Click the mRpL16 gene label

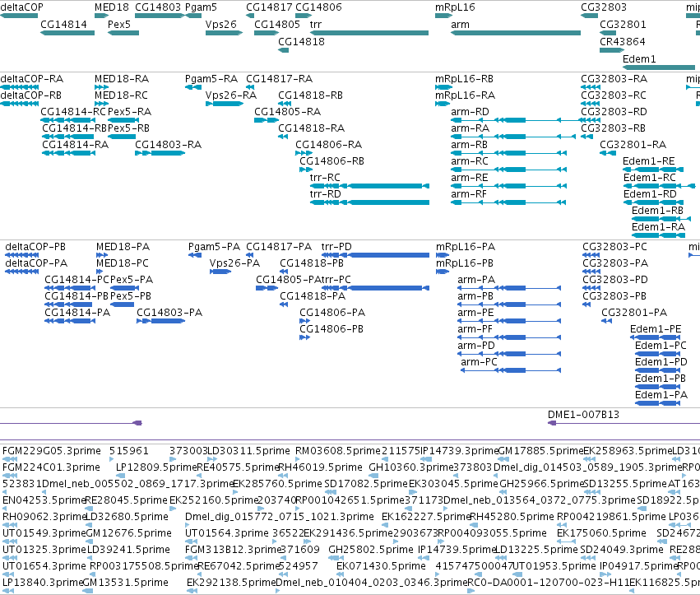coord(455,7)
